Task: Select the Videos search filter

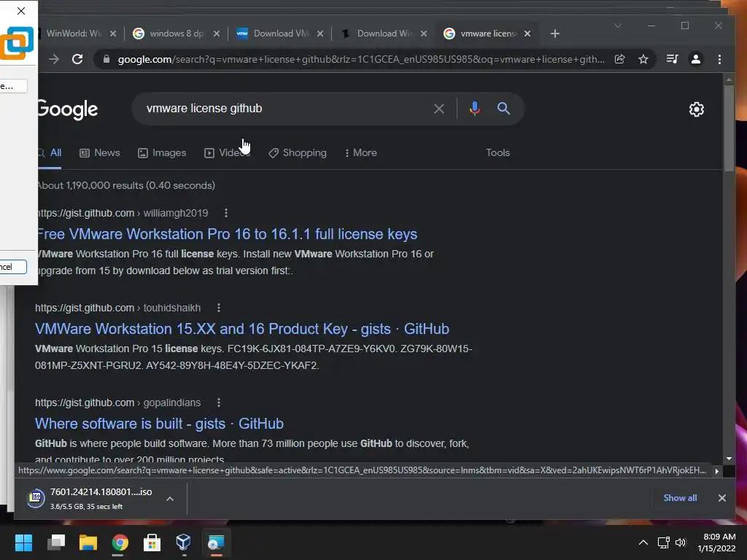Action: (x=227, y=153)
